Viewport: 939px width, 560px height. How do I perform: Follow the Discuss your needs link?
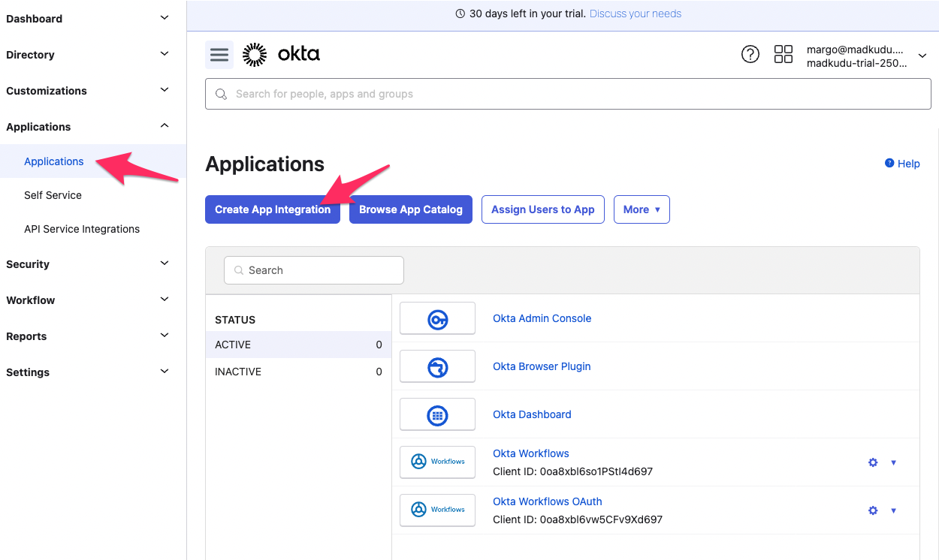click(636, 14)
